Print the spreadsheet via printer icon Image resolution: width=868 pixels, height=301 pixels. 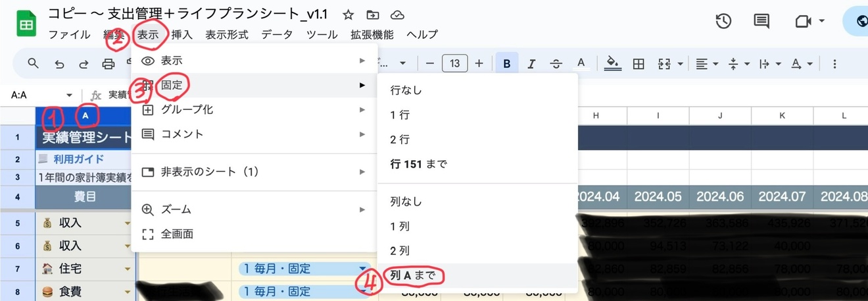pyautogui.click(x=108, y=64)
